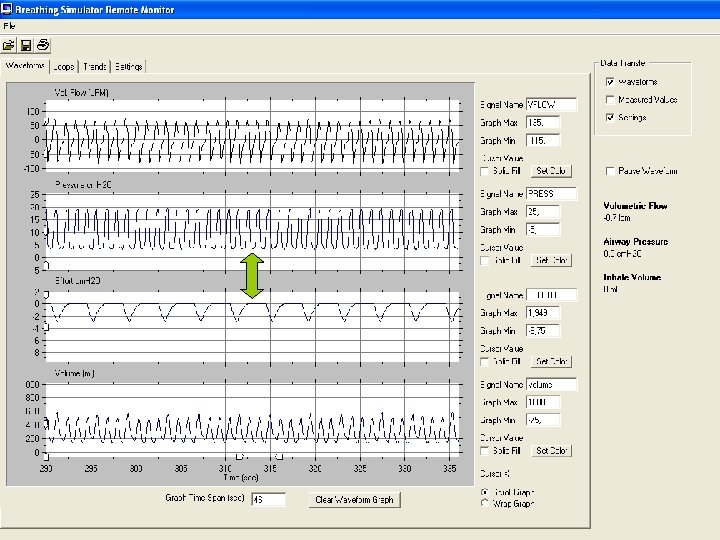Click the Graph Time Span input field
The height and width of the screenshot is (540, 720).
click(x=268, y=499)
